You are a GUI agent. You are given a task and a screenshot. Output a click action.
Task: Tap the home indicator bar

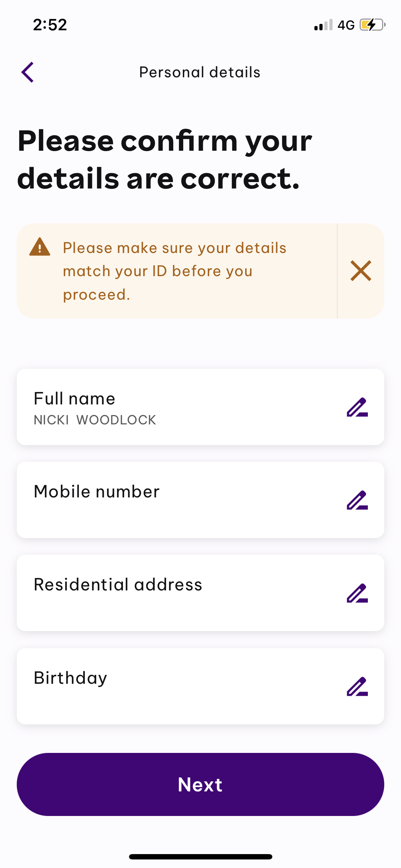click(201, 857)
